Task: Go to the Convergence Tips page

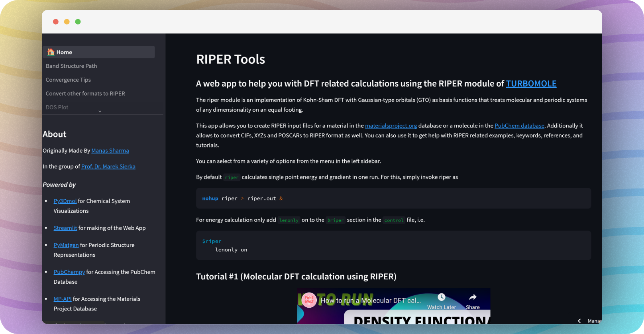Action: 68,80
